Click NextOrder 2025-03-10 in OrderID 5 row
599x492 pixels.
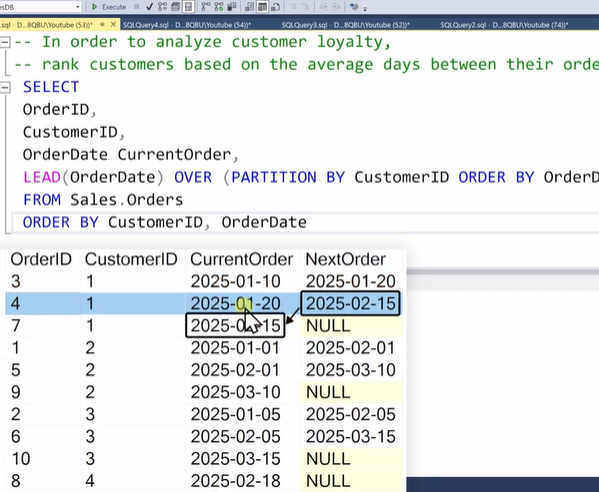coord(350,370)
